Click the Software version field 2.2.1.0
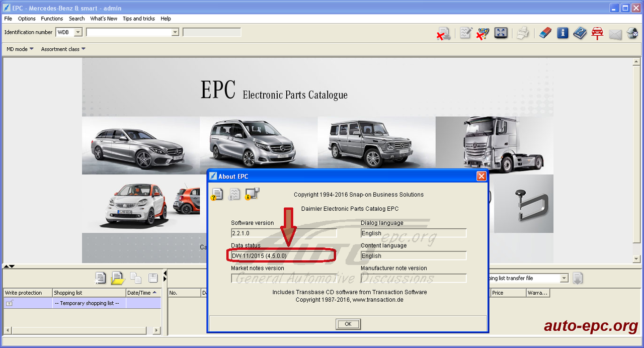Screen dimensions: 644x348 pos(284,233)
